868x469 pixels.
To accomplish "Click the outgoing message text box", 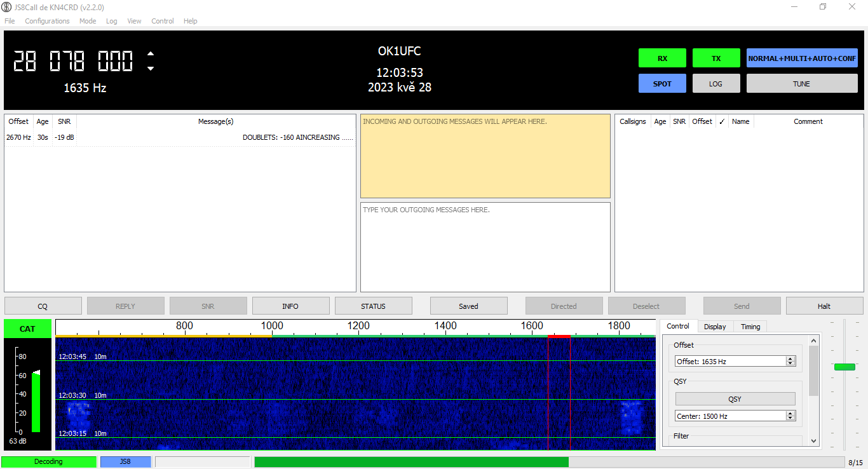I will pyautogui.click(x=485, y=247).
